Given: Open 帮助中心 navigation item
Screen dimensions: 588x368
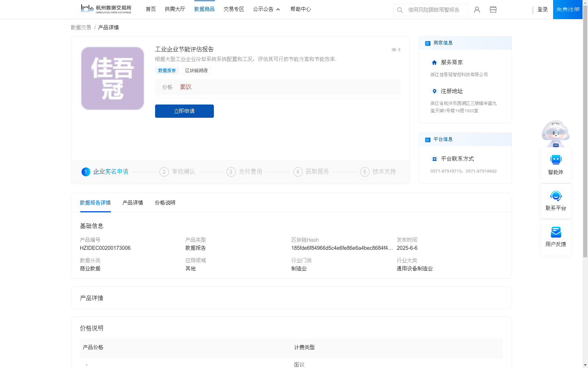Looking at the screenshot, I should [301, 9].
